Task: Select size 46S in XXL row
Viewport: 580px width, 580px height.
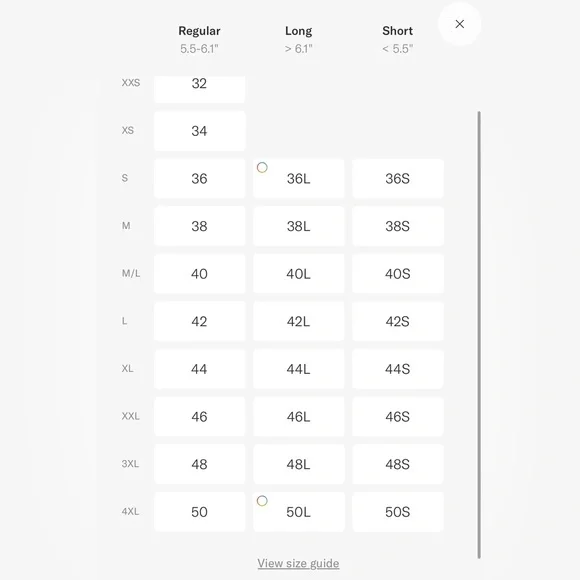Action: point(398,417)
